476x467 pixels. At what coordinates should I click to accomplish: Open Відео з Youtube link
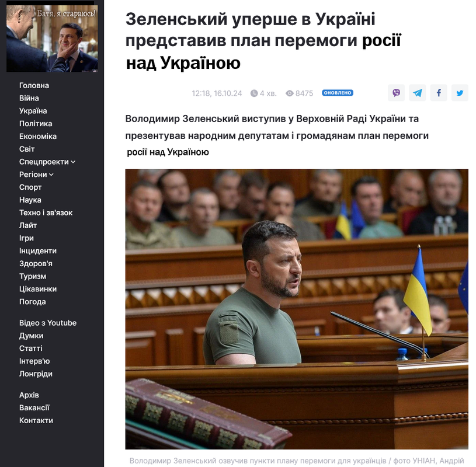click(x=48, y=323)
